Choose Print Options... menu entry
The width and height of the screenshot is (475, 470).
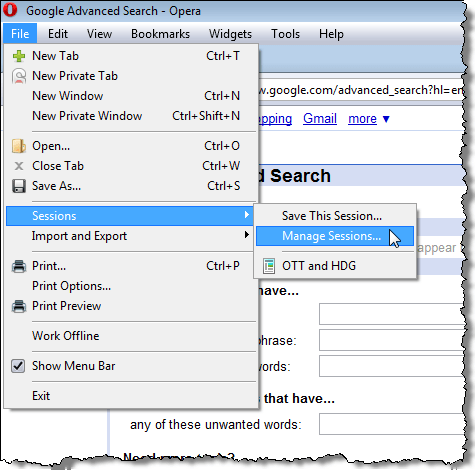pyautogui.click(x=132, y=286)
